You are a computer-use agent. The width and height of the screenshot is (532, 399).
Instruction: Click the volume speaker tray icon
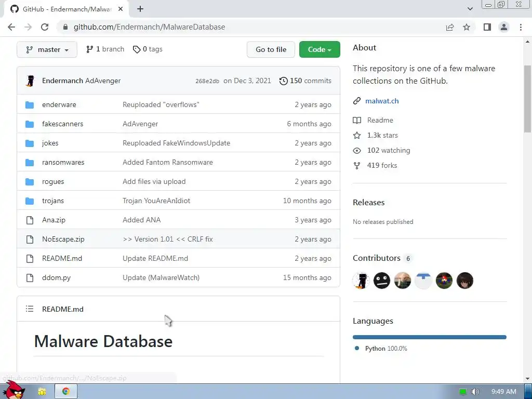click(x=475, y=392)
